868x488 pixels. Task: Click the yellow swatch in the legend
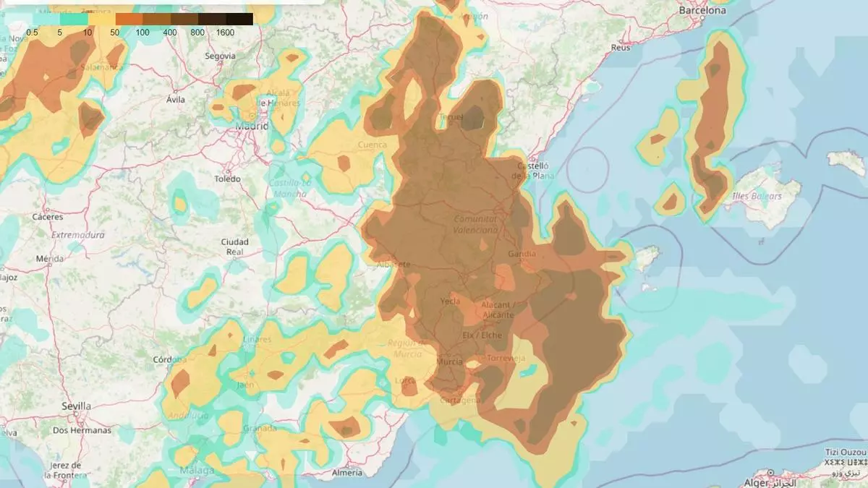[101, 20]
